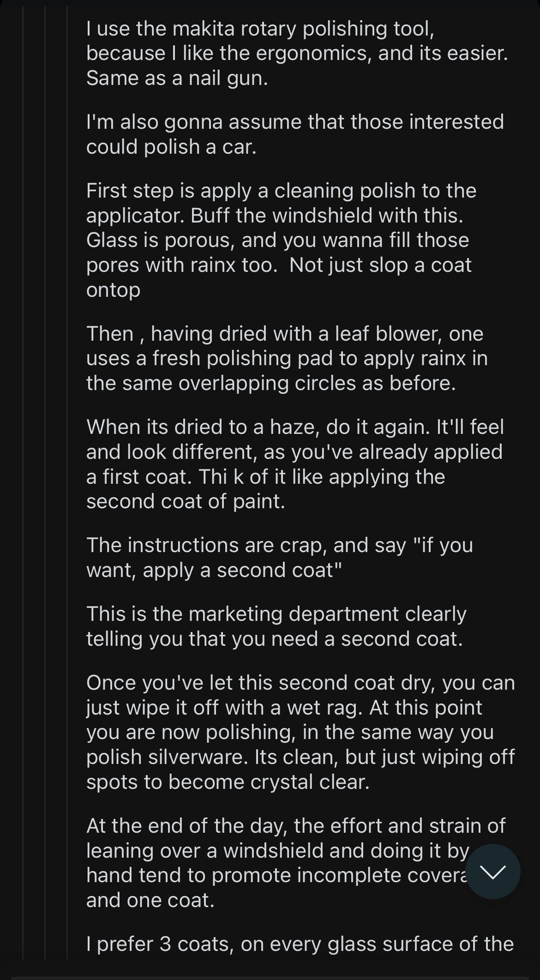Tap the 'marketing department clearly' line
This screenshot has width=540, height=980.
click(x=276, y=614)
